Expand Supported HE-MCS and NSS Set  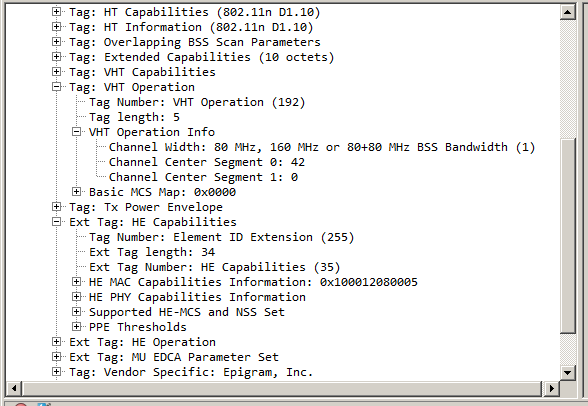point(76,312)
